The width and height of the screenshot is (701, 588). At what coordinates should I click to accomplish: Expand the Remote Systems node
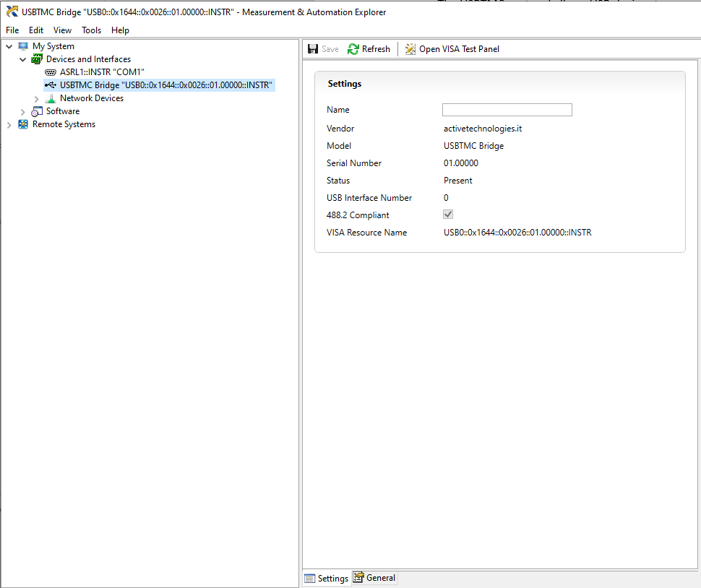[9, 125]
